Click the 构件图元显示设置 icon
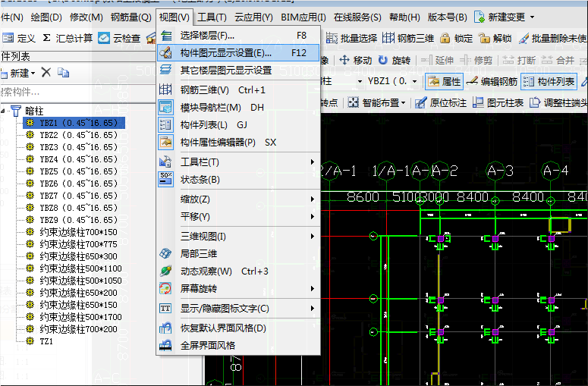 [165, 53]
